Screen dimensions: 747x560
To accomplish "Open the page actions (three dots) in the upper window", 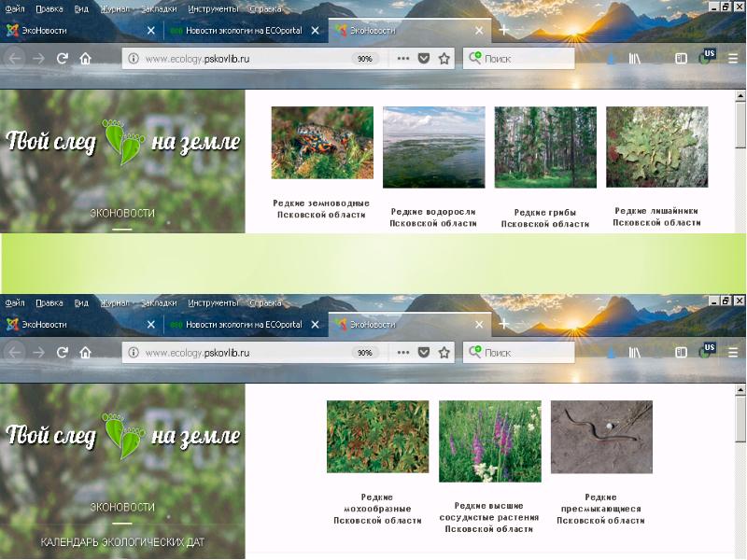I will coord(403,58).
